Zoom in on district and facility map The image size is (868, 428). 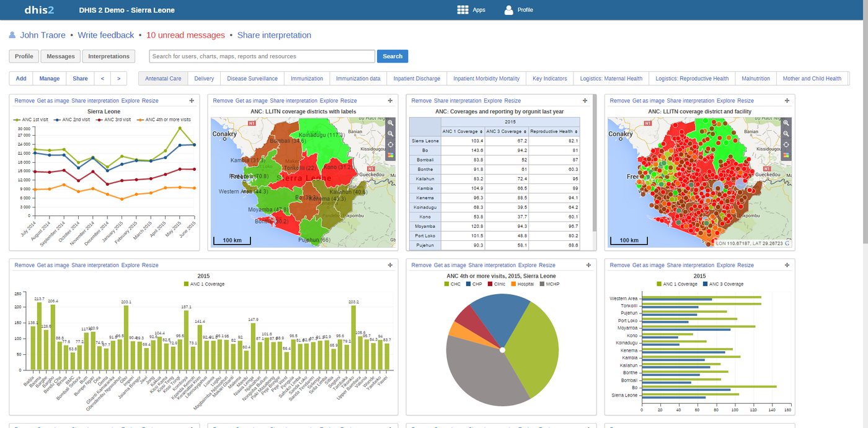point(787,123)
